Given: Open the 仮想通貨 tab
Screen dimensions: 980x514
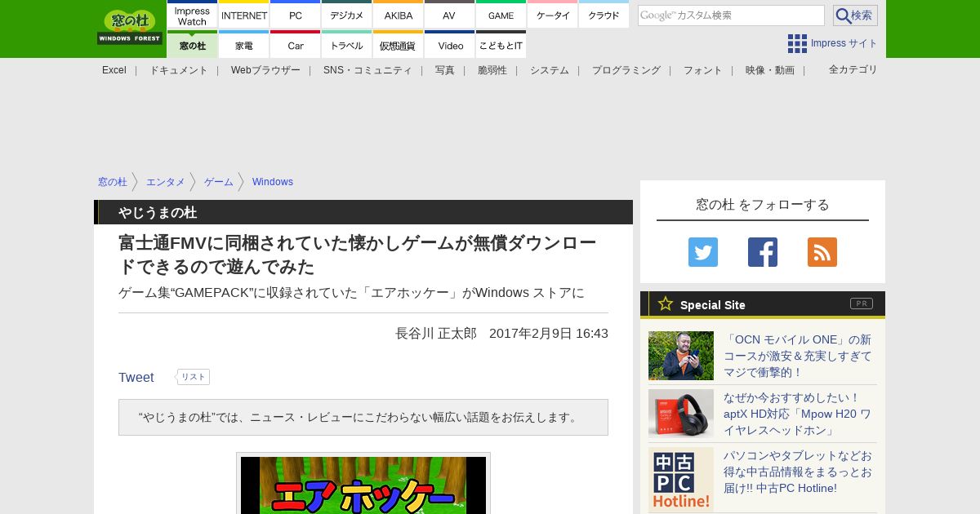Looking at the screenshot, I should point(399,44).
